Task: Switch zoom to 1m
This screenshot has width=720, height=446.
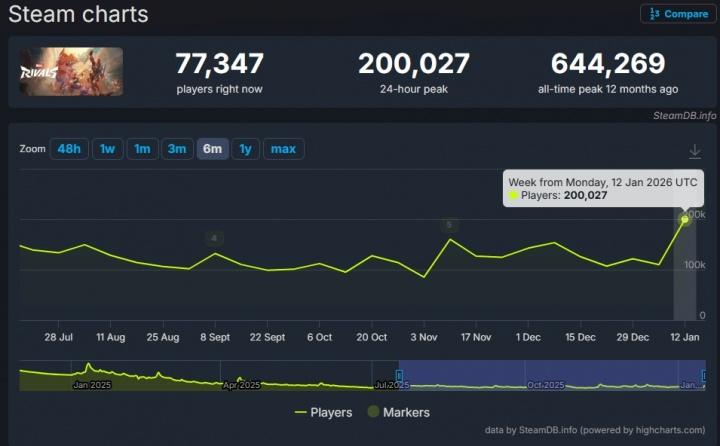Action: [142, 149]
